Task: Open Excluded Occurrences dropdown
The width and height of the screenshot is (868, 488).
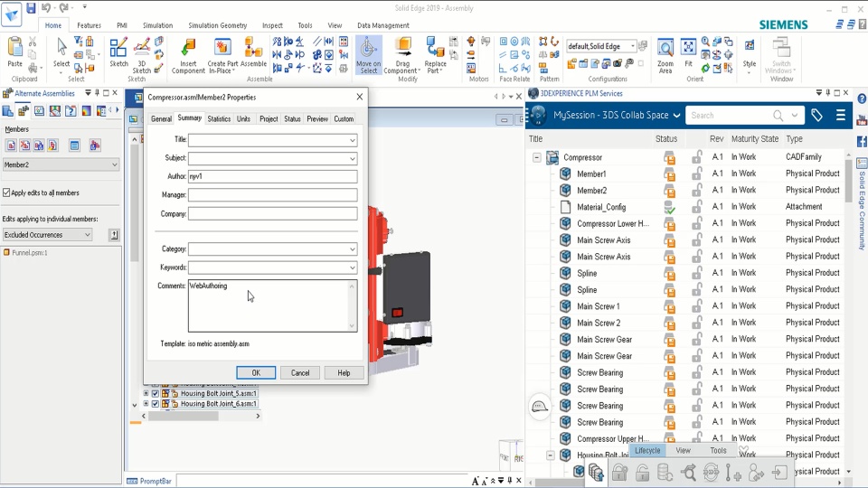Action: coord(88,235)
